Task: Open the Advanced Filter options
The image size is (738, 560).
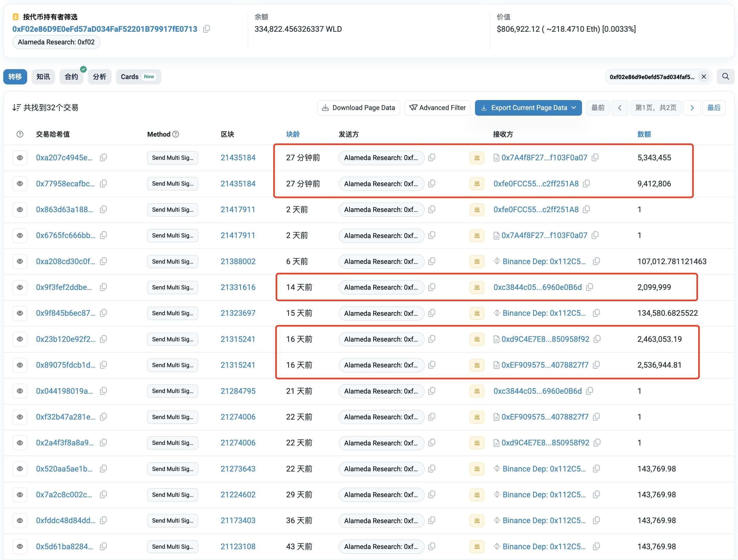Action: tap(437, 108)
